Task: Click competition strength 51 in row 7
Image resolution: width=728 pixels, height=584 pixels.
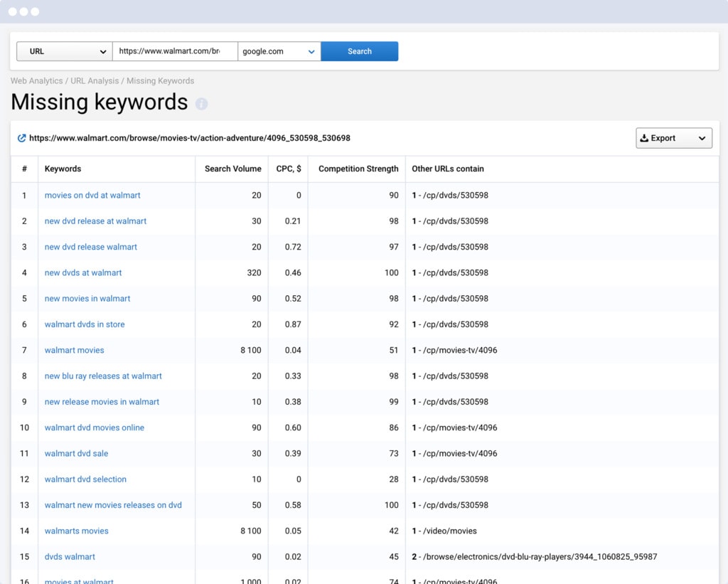Action: [394, 350]
